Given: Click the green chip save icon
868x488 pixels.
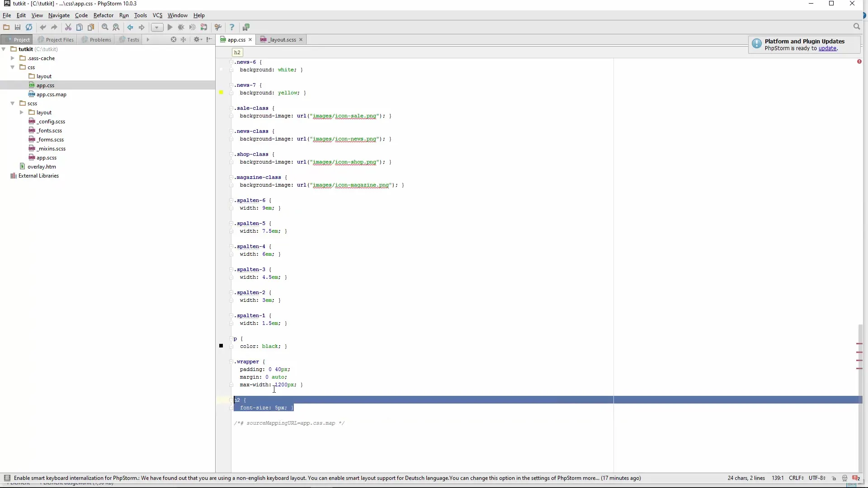Looking at the screenshot, I should point(246,27).
